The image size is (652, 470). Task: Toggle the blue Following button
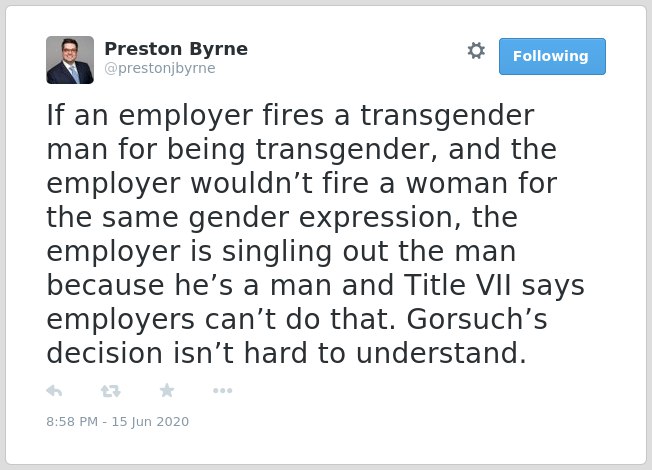(x=552, y=57)
